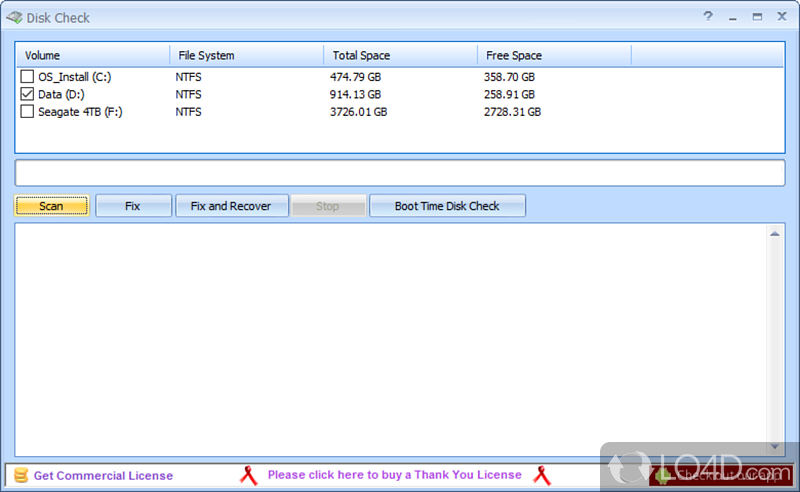This screenshot has width=800, height=492.
Task: Click inside the empty scan results log area
Action: [x=391, y=339]
